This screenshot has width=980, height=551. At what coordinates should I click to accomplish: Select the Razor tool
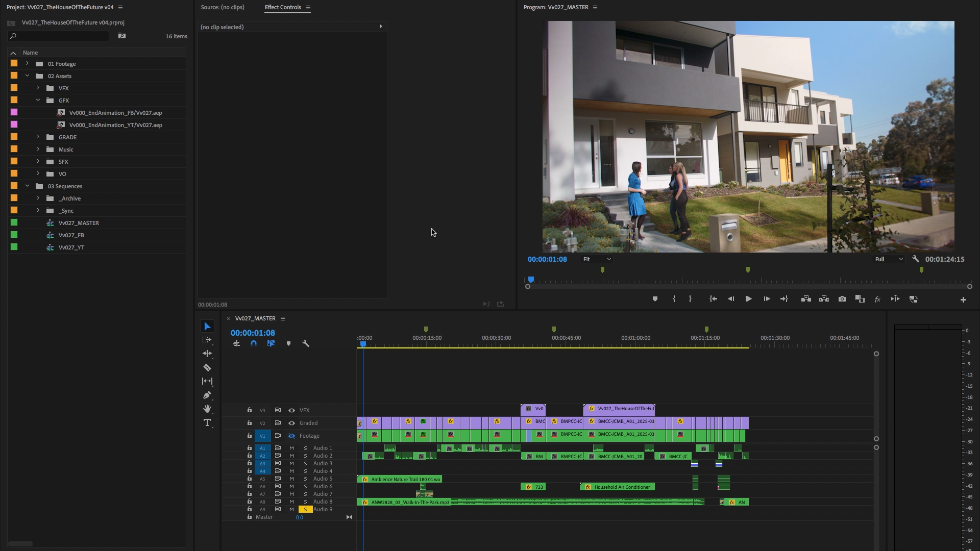click(x=207, y=367)
